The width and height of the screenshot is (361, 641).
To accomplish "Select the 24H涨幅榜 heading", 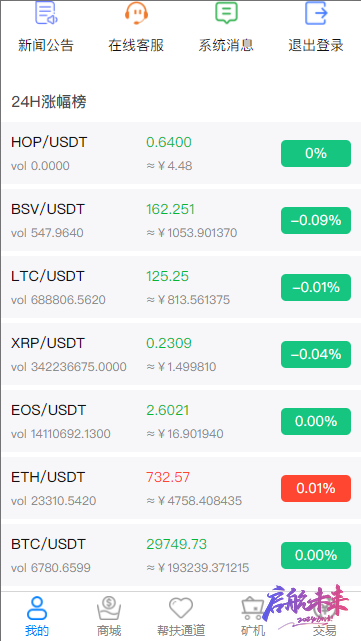I will point(49,102).
